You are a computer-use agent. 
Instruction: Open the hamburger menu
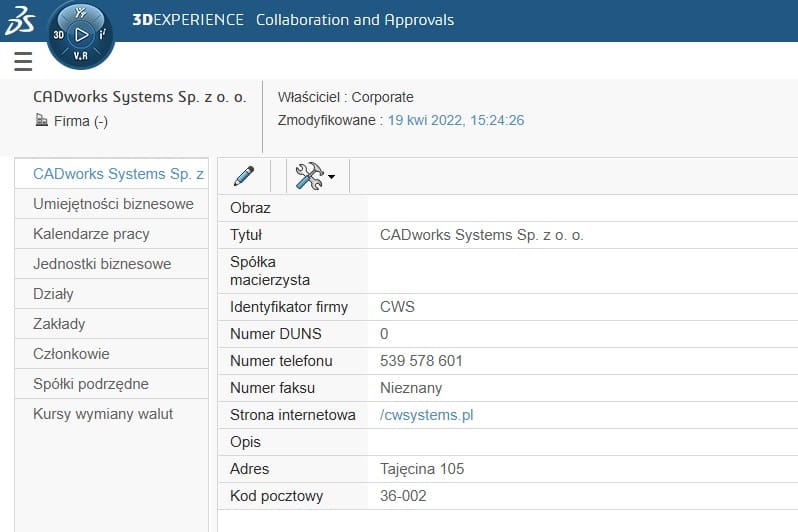tap(23, 61)
